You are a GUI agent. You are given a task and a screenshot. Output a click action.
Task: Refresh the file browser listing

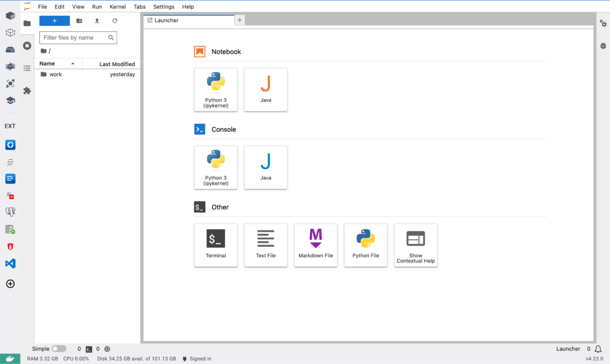115,21
